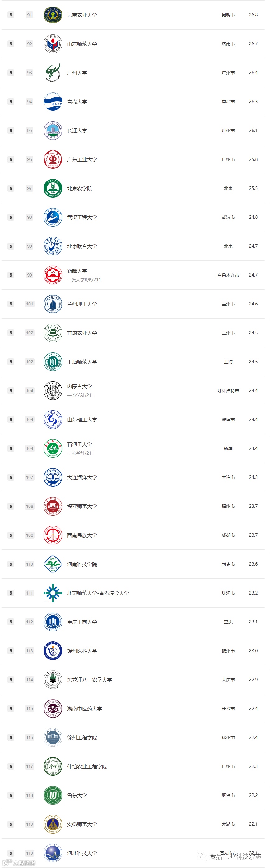This screenshot has height=868, width=270.
Task: Click the Yunnan Agricultural University (云南农业大学) logo
Action: click(53, 15)
